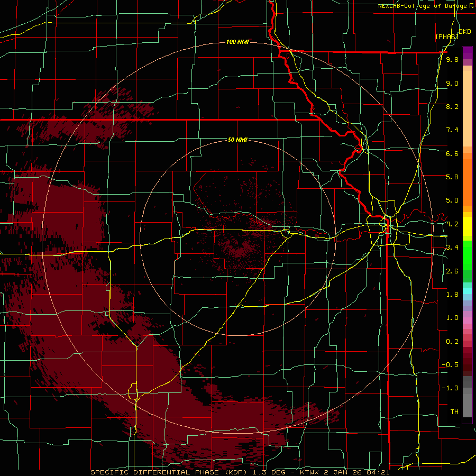Click the 100 NMI range ring label
The height and width of the screenshot is (476, 476).
click(237, 42)
